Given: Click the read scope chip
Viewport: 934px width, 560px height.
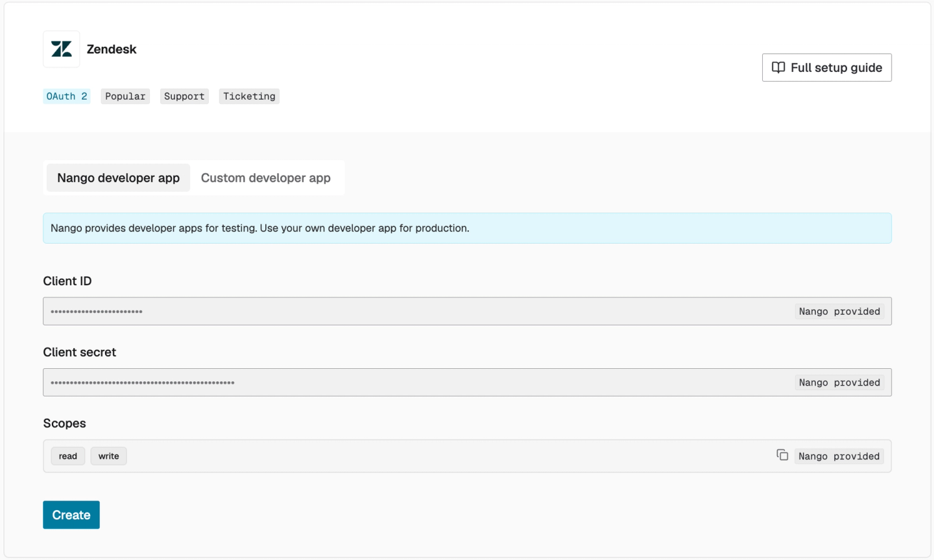Looking at the screenshot, I should click(68, 456).
